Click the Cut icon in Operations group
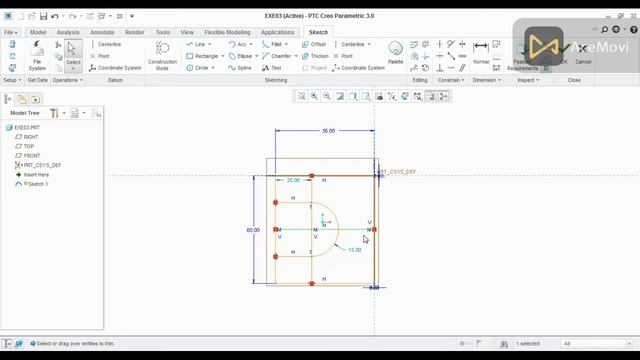This screenshot has height=360, width=640. click(58, 44)
